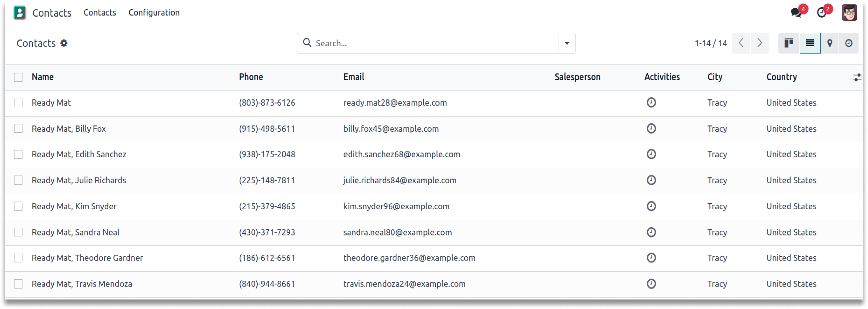Select the Edith Sanchez row checkbox

point(18,154)
